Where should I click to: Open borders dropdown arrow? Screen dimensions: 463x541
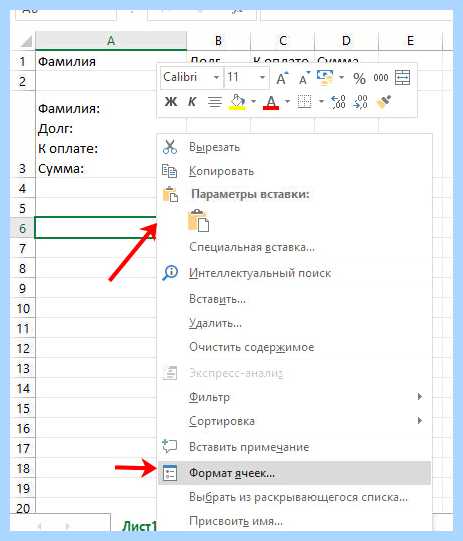tap(321, 101)
